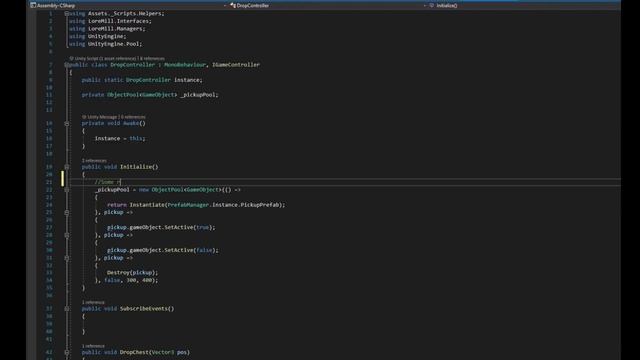The width and height of the screenshot is (640, 360).
Task: Open Unity Message CodeLens above Awake()
Action: (x=102, y=117)
